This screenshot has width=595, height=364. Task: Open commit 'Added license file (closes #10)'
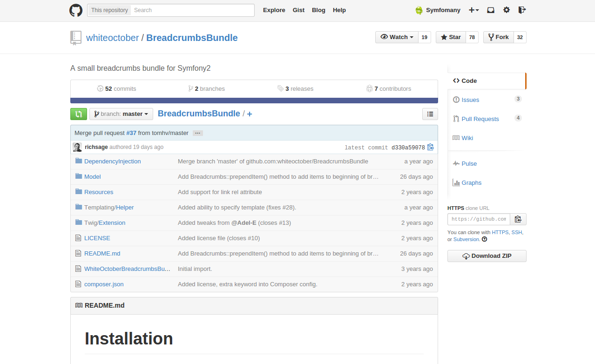[x=219, y=238]
